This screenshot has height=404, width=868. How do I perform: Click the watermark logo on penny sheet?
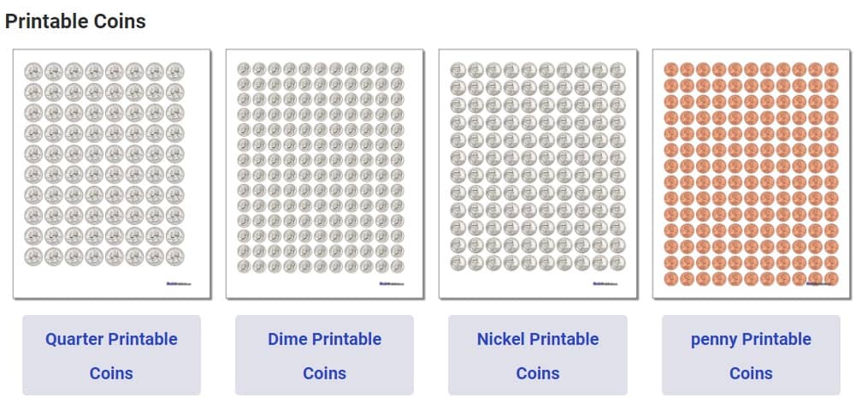(x=816, y=284)
